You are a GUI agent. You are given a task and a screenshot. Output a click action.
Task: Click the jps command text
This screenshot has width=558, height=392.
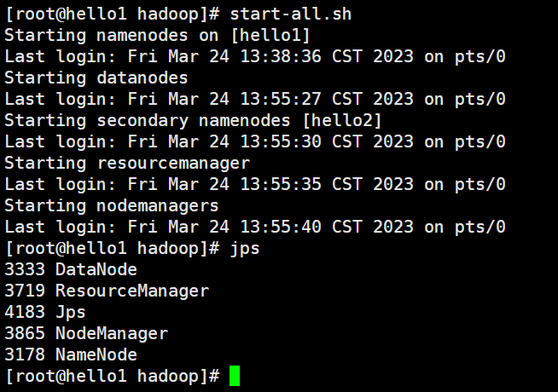click(x=245, y=249)
